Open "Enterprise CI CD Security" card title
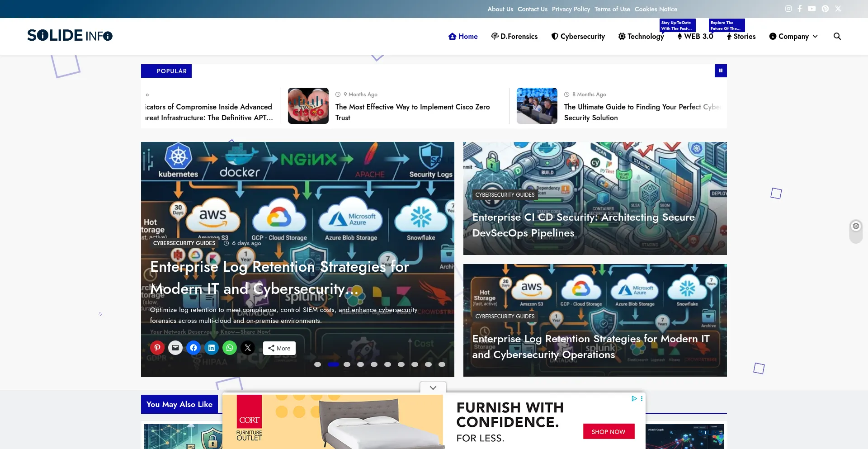868x449 pixels. (x=584, y=225)
